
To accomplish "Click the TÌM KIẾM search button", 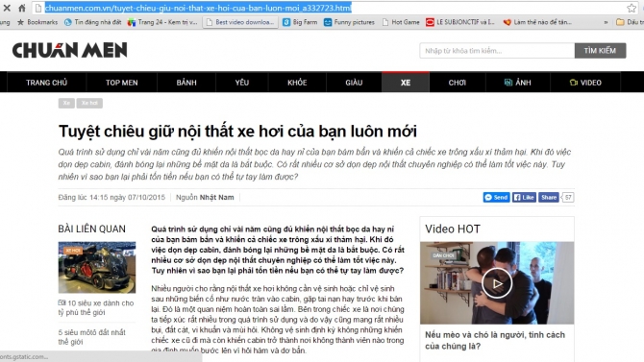I will 600,51.
